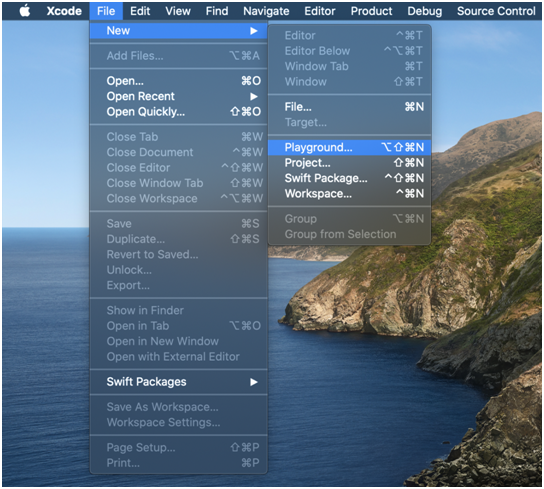Screen dimensions: 544x489
Task: Click the Print... menu item
Action: (178, 463)
